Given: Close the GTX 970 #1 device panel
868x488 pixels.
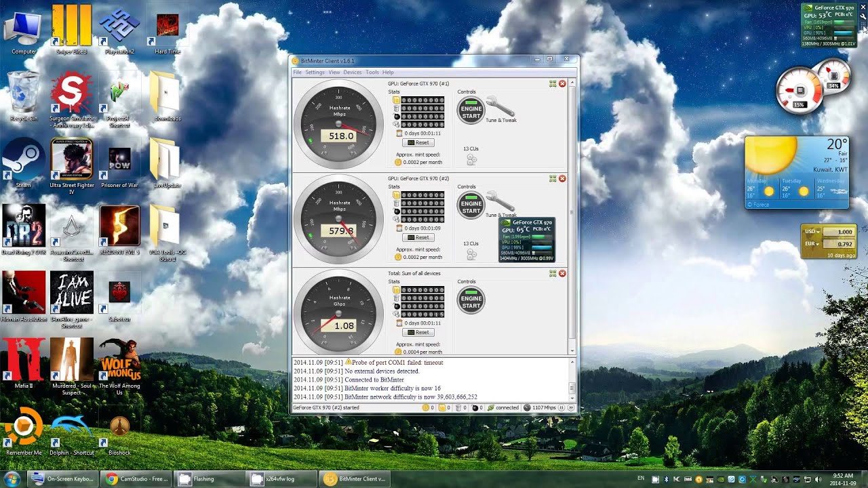Looking at the screenshot, I should [562, 83].
